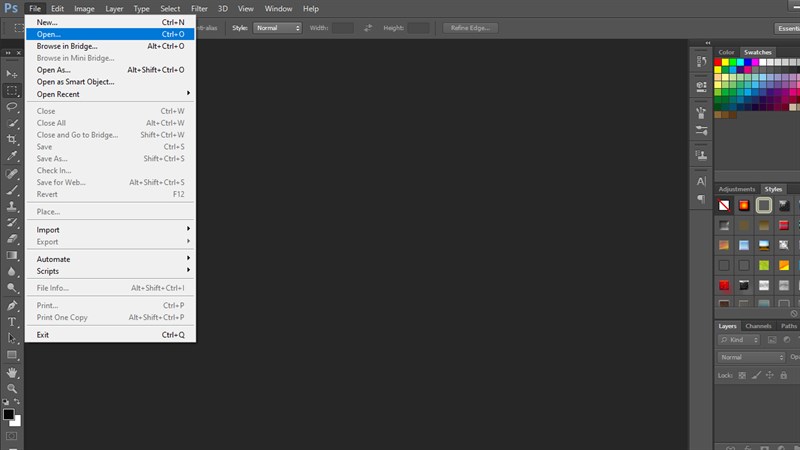This screenshot has height=450, width=800.
Task: Expand the Automate submenu
Action: (110, 259)
